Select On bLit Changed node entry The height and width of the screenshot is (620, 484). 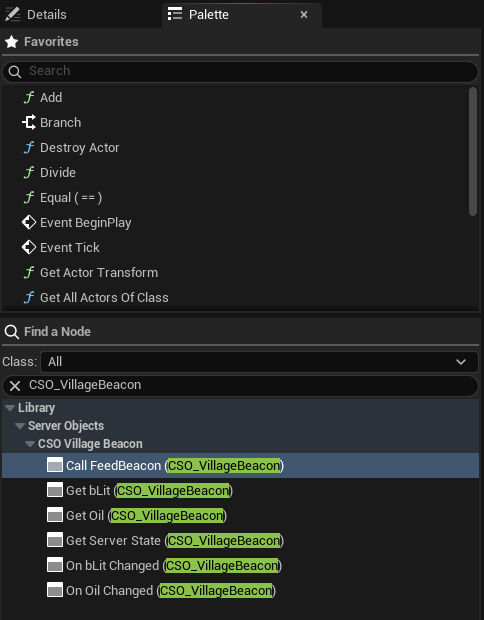(240, 565)
